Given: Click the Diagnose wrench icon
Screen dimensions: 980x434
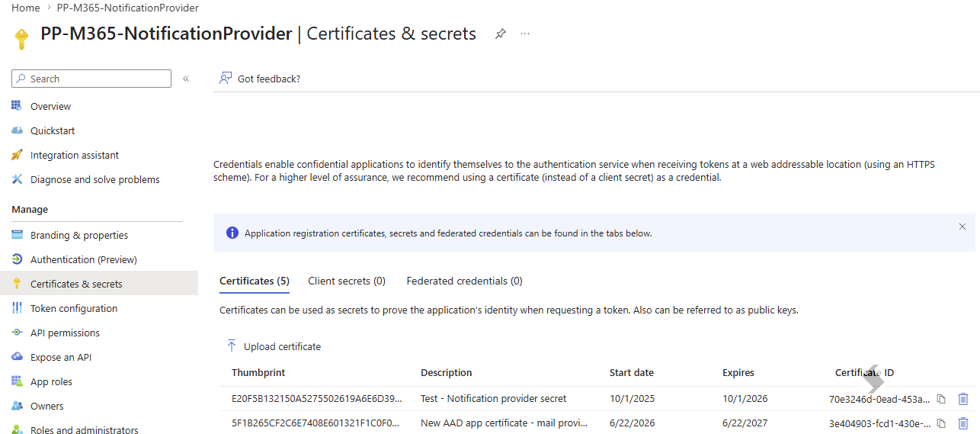Looking at the screenshot, I should tap(17, 179).
